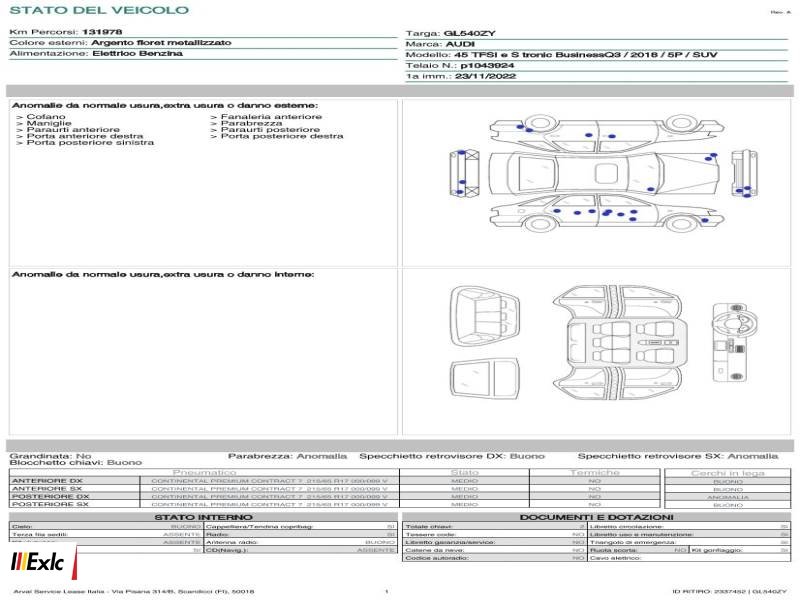Click the DOCUMENTI E DOTAZIONI section header

pyautogui.click(x=596, y=517)
